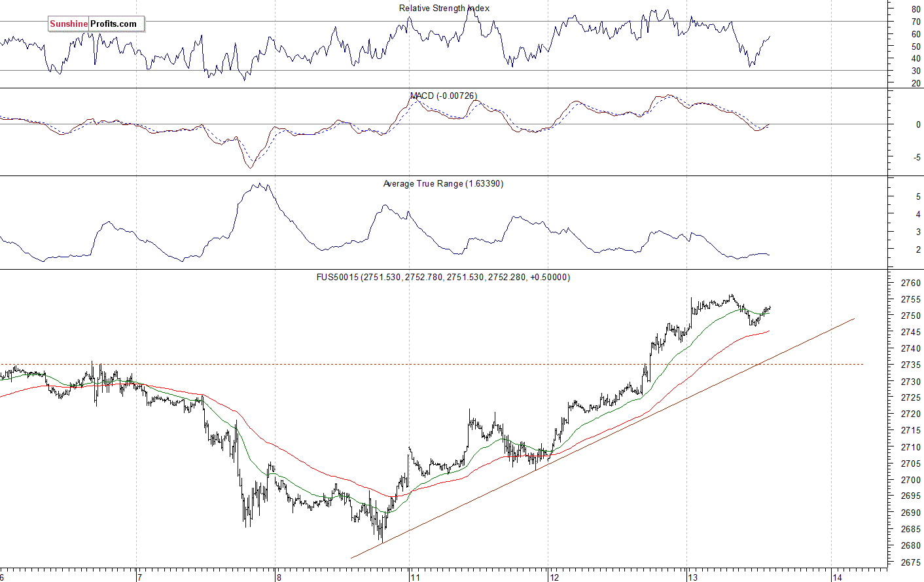Image resolution: width=924 pixels, height=582 pixels.
Task: Click the RSI 70 axis label
Action: click(915, 22)
